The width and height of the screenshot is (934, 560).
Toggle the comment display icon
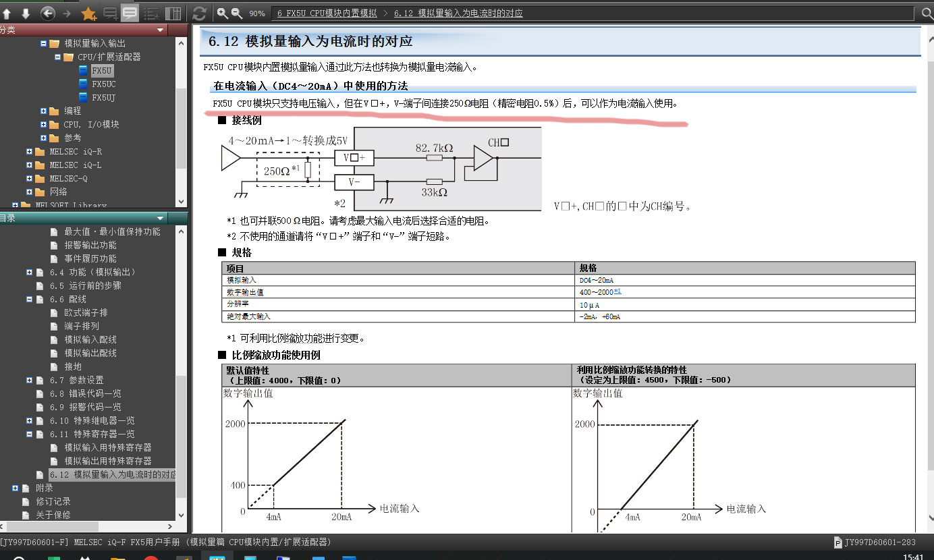pyautogui.click(x=130, y=13)
